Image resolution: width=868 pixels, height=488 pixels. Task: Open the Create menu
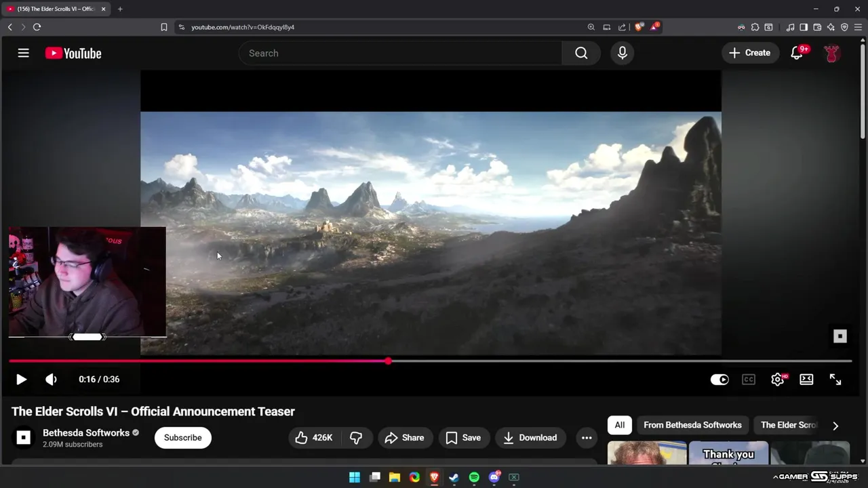[750, 53]
